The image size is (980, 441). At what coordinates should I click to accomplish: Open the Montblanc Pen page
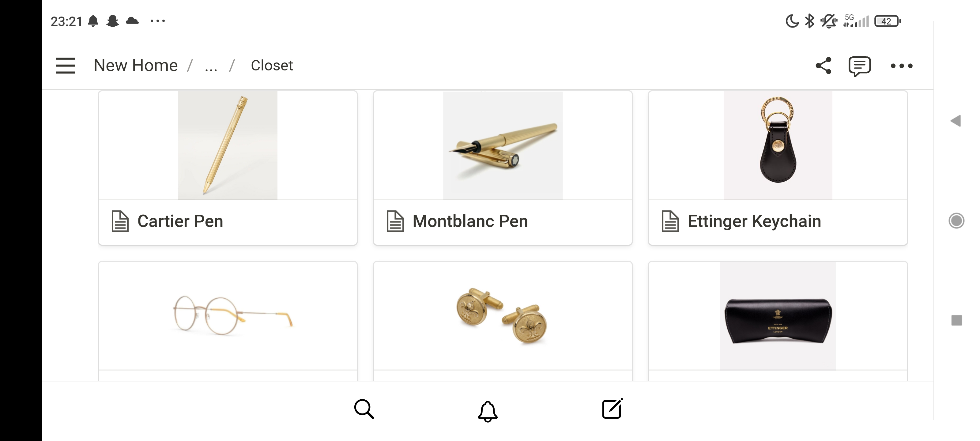(470, 221)
